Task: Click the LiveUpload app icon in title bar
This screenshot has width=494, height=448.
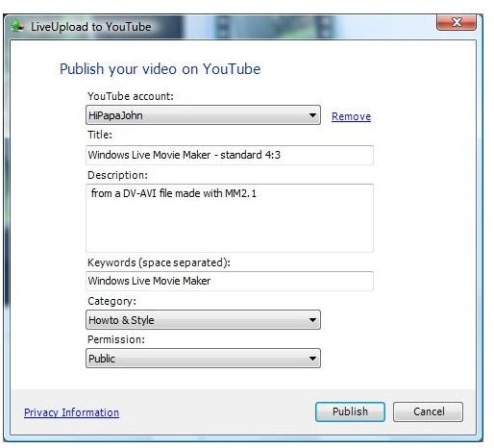Action: pos(17,26)
